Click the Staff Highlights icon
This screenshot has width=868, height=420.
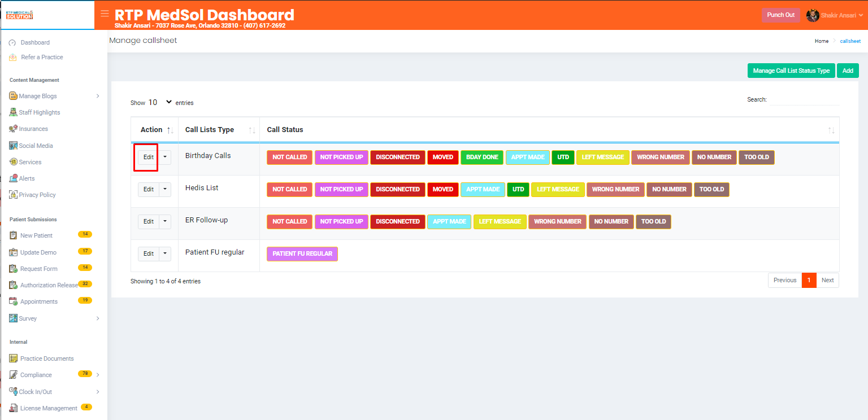[x=13, y=112]
